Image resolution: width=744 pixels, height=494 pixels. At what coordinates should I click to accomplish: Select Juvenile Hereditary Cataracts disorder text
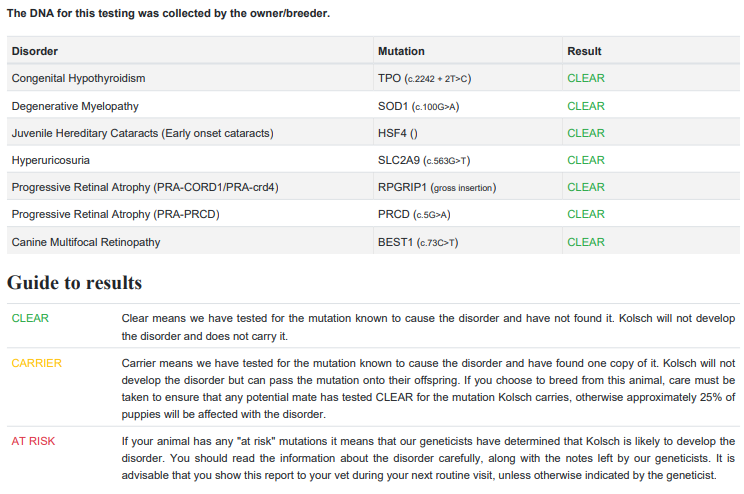tap(142, 133)
